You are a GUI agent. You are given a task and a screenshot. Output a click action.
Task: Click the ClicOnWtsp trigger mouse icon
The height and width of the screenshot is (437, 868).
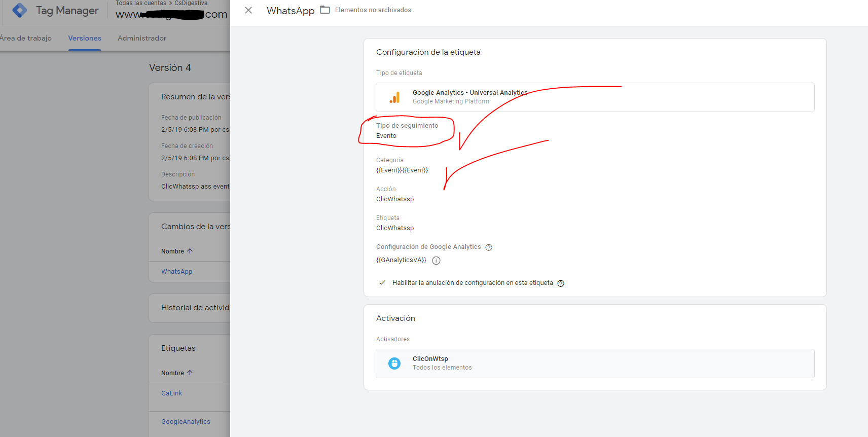point(394,363)
